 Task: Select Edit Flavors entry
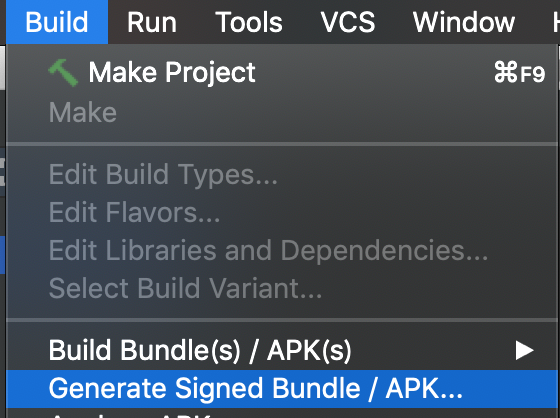click(134, 213)
